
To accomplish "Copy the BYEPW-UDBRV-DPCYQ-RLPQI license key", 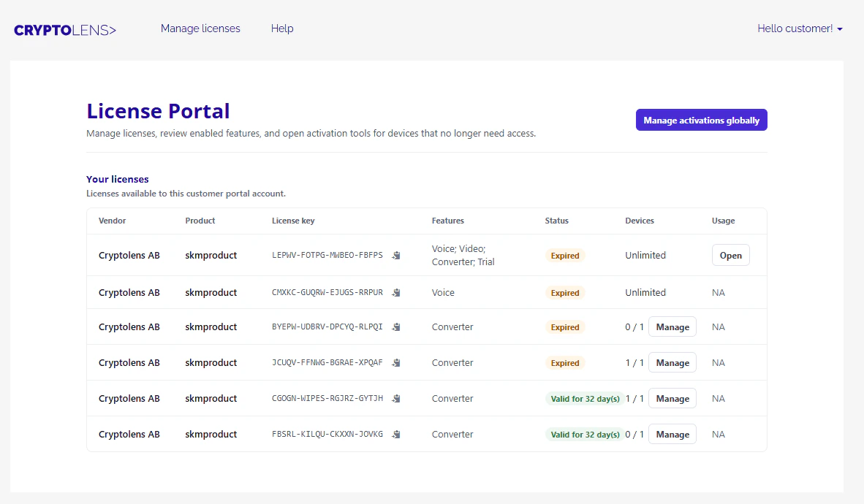I will (396, 327).
